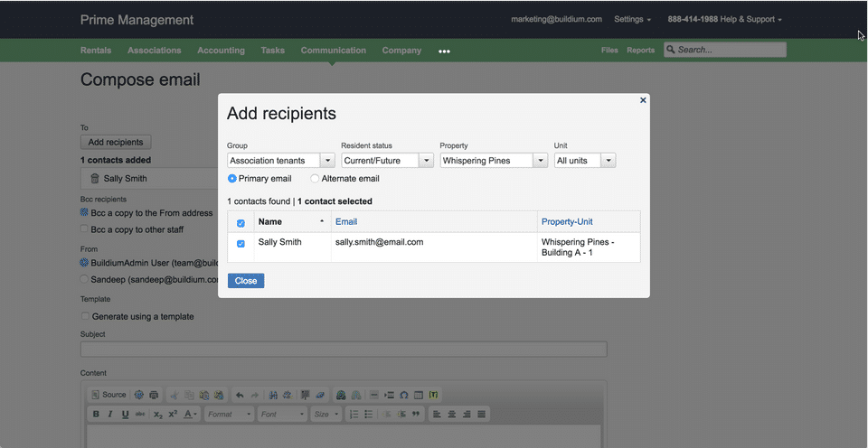Click the Preview icon next to Source
The height and width of the screenshot is (448, 868).
[139, 395]
